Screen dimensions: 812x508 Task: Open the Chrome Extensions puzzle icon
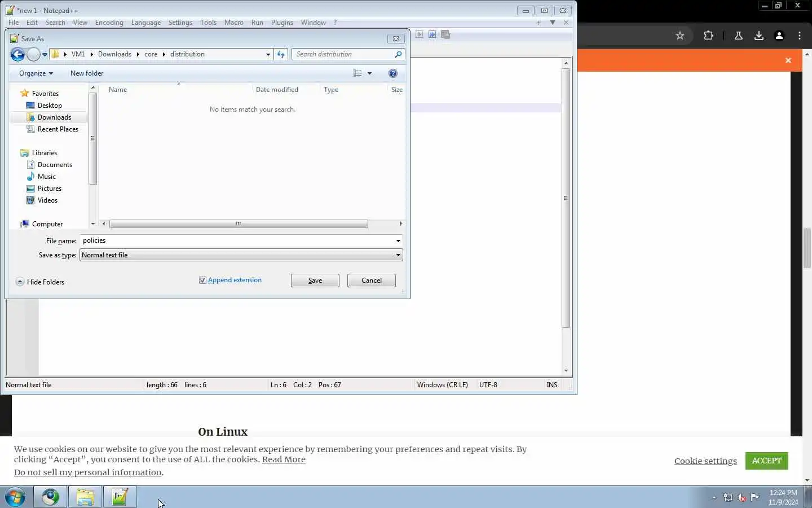coord(709,36)
